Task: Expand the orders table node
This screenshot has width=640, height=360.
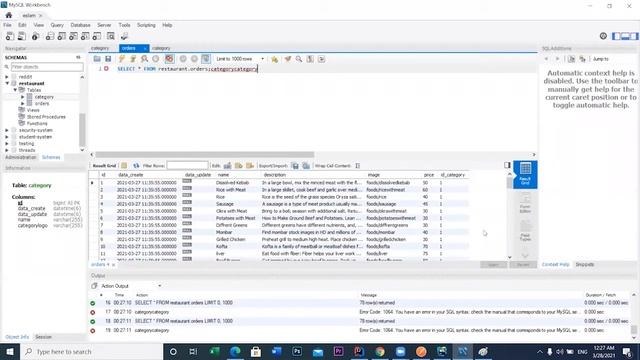Action: 23,104
